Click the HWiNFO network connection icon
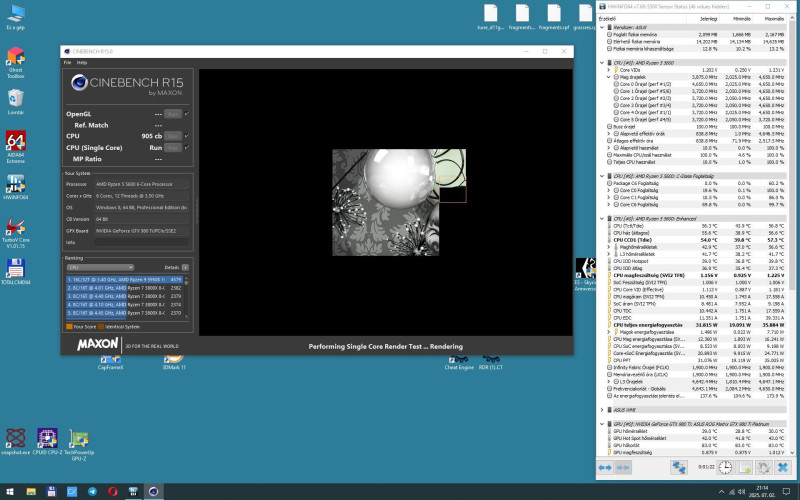Image resolution: width=800 pixels, height=500 pixels. click(678, 467)
